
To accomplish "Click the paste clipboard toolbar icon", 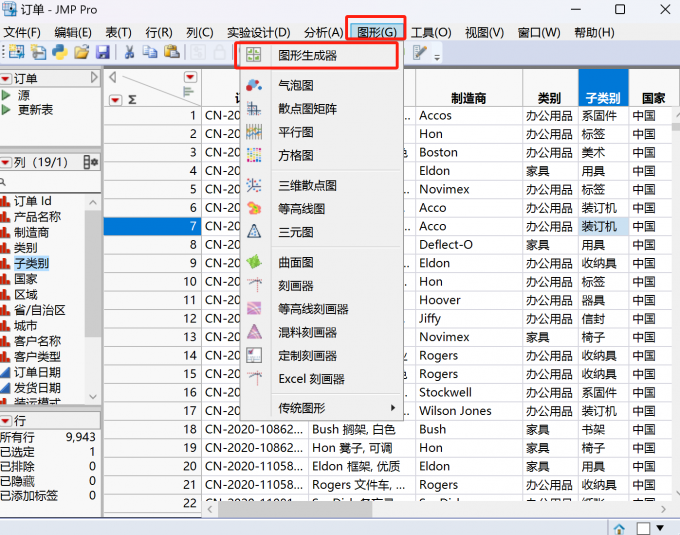I will (172, 52).
